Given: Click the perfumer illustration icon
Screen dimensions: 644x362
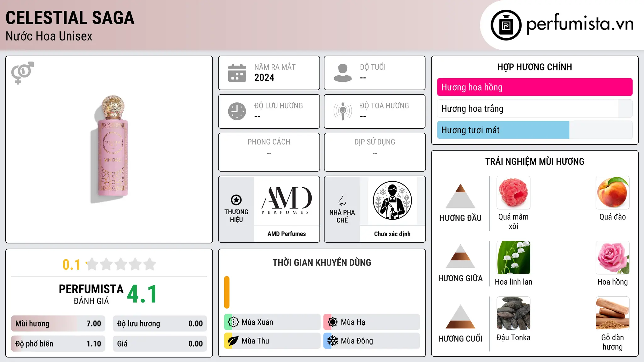Looking at the screenshot, I should 392,200.
